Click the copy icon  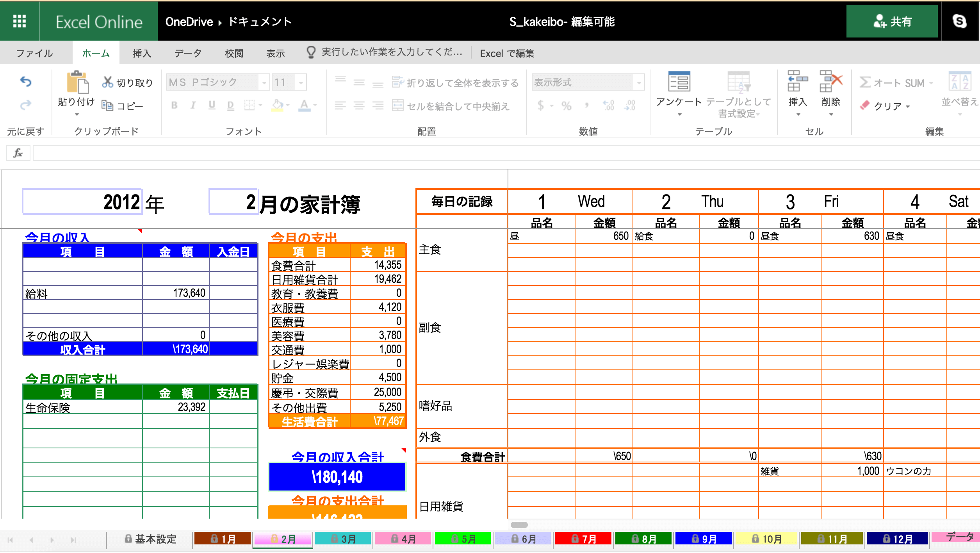(107, 105)
